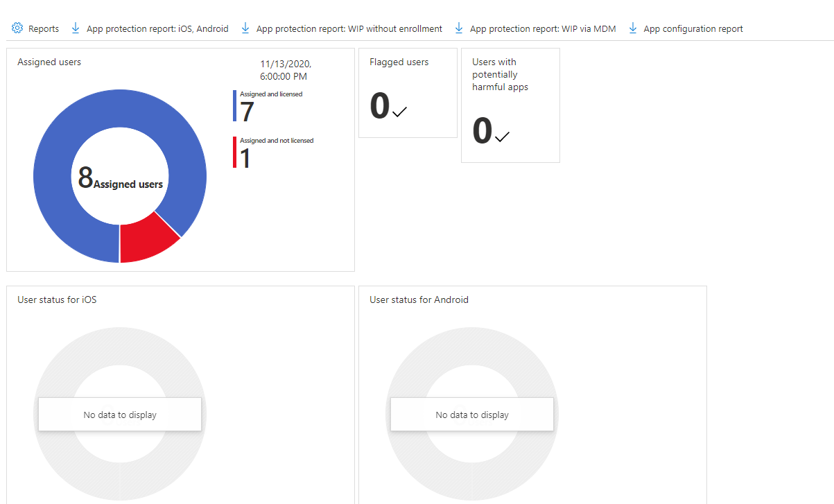Click the 11/13/2020 6:00:00 PM timestamp
The image size is (834, 504).
[x=286, y=70]
